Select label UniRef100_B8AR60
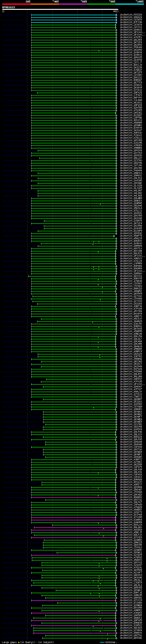Viewport: 146px width, 644px height. [131, 497]
